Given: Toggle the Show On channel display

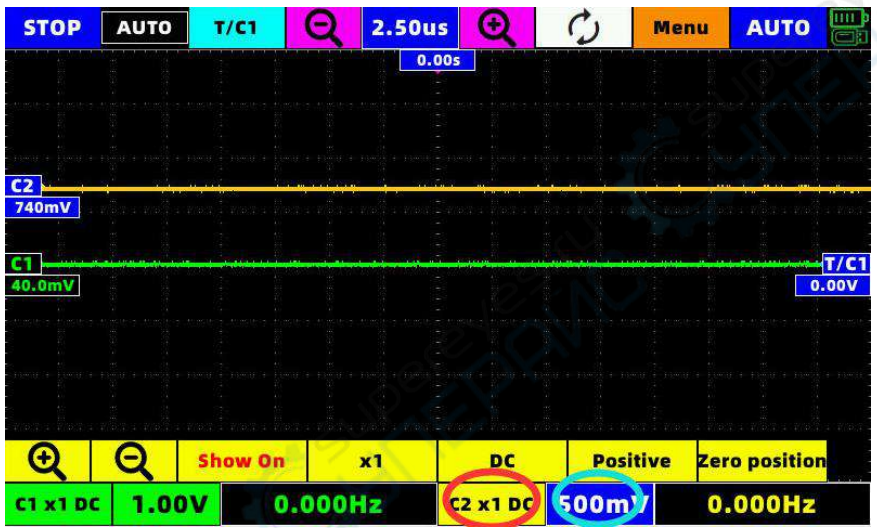Looking at the screenshot, I should click(x=242, y=461).
